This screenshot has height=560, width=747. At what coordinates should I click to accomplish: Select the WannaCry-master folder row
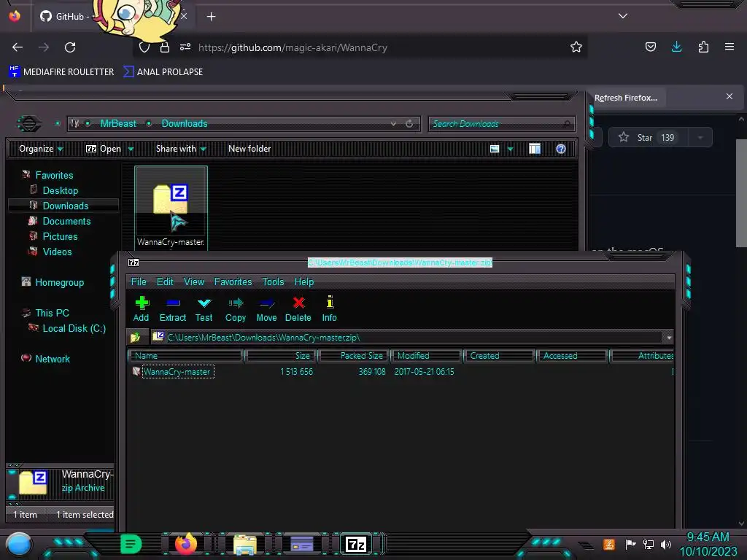tap(400, 371)
